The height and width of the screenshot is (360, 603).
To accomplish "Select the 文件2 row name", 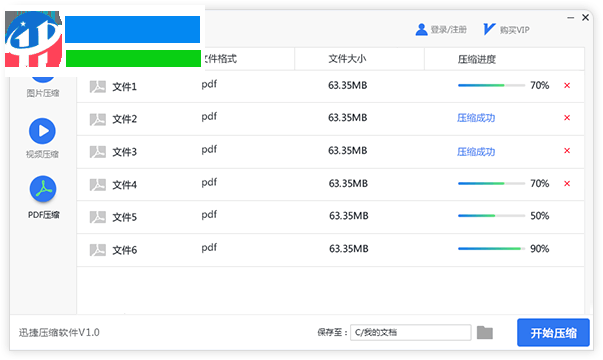I will (x=124, y=119).
